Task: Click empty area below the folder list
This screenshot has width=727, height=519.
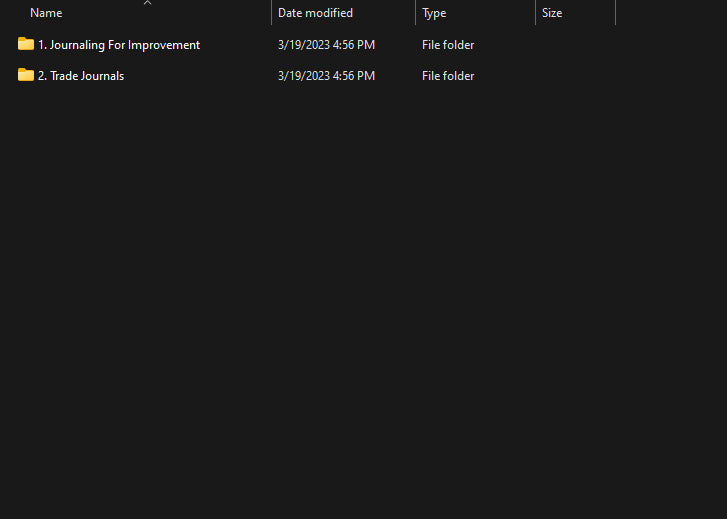Action: tap(360, 300)
